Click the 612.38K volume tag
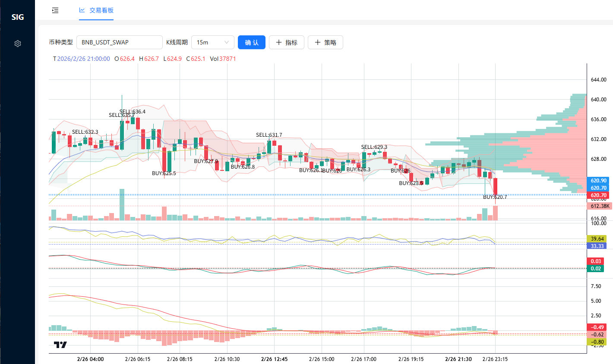 tap(600, 206)
